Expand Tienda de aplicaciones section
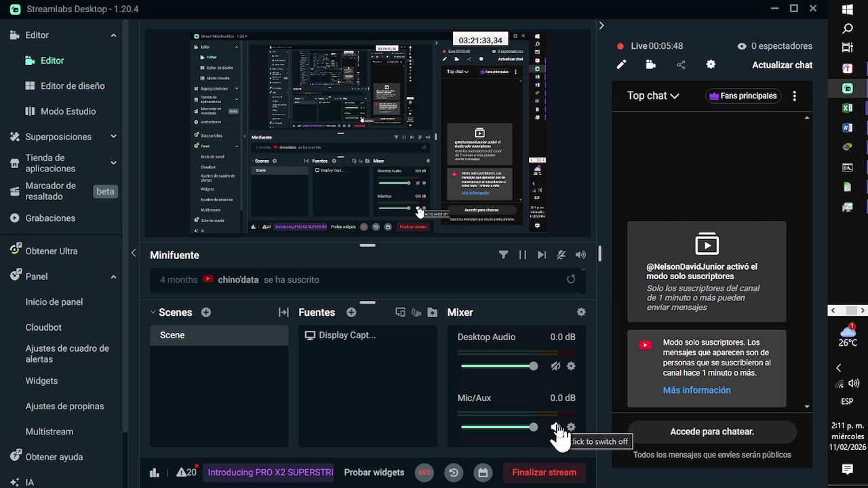 click(114, 163)
